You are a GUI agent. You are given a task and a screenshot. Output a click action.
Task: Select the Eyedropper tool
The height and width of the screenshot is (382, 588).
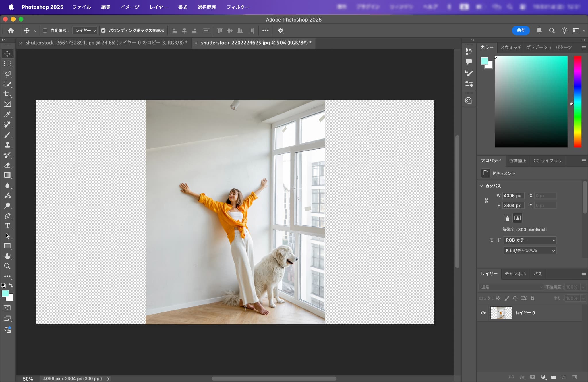point(7,115)
